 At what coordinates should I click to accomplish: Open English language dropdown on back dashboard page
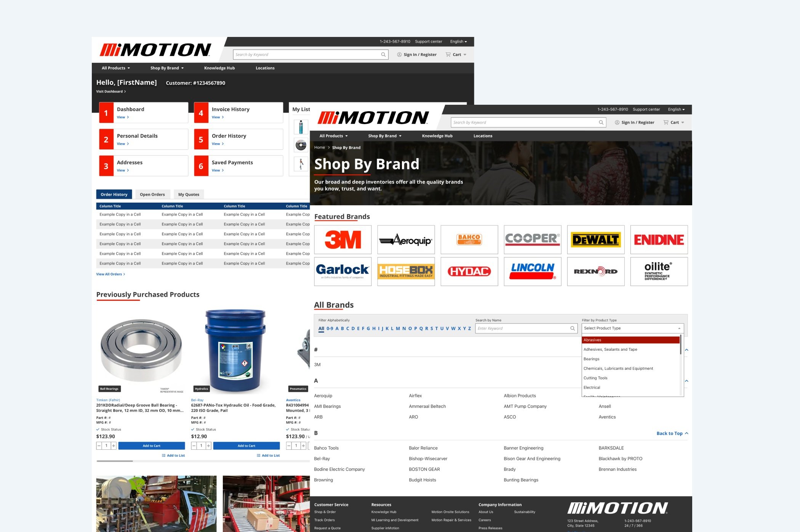(x=458, y=42)
